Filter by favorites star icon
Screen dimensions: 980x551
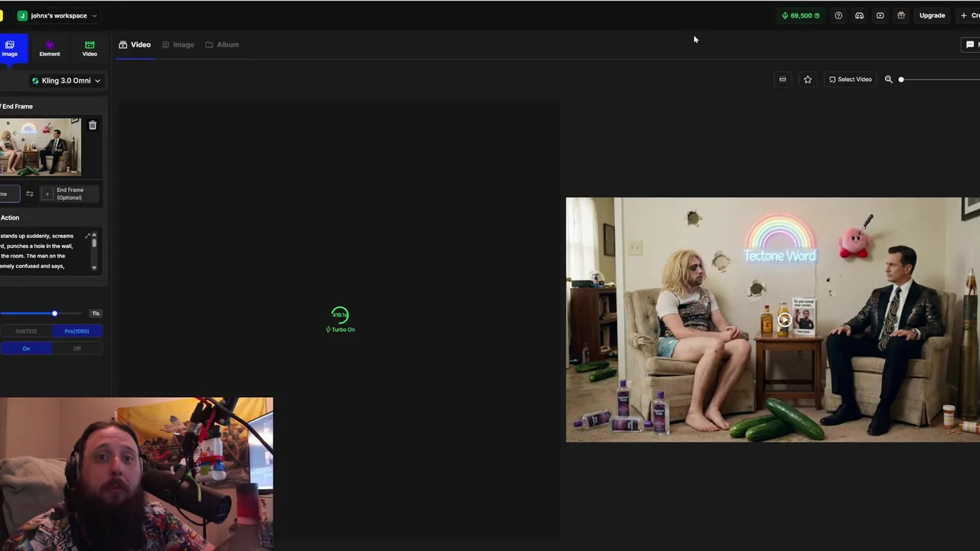(x=807, y=80)
